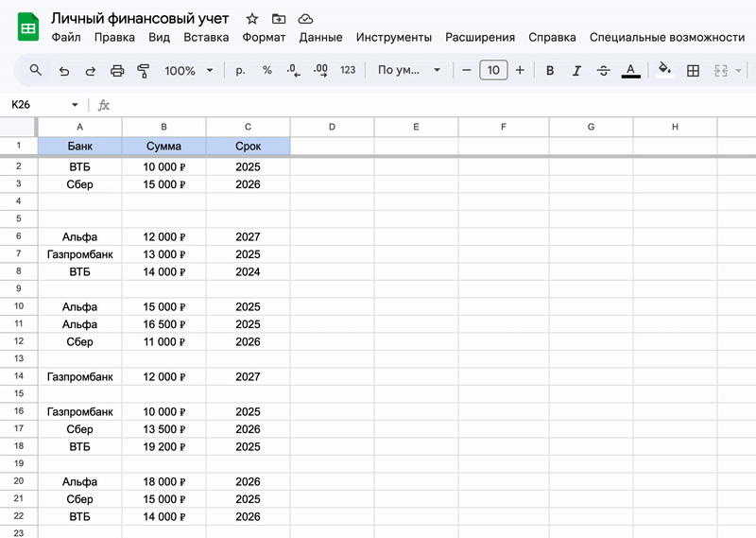Viewport: 756px width, 538px height.
Task: Select Альфа in row 20
Action: coord(80,481)
